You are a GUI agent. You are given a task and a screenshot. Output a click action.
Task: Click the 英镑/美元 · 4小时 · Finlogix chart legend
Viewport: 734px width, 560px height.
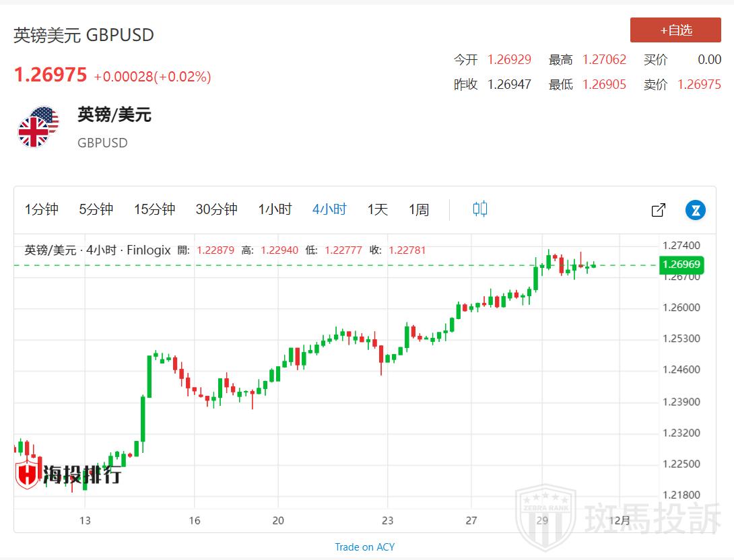pyautogui.click(x=98, y=250)
